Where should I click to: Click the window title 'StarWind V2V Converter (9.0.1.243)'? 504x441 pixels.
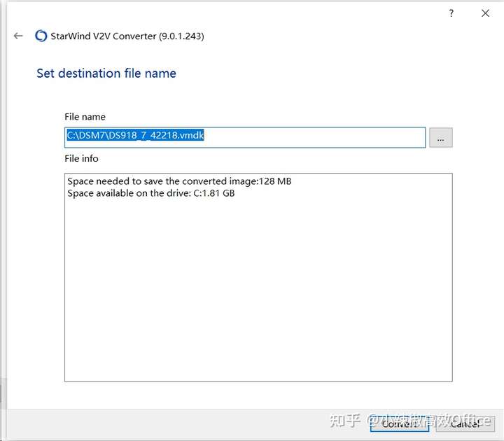pyautogui.click(x=127, y=36)
